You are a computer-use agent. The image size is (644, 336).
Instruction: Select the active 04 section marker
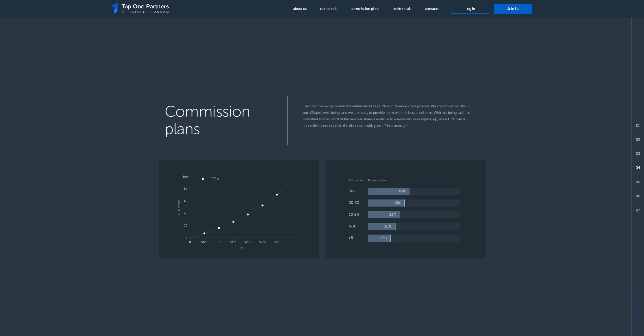[x=637, y=168]
